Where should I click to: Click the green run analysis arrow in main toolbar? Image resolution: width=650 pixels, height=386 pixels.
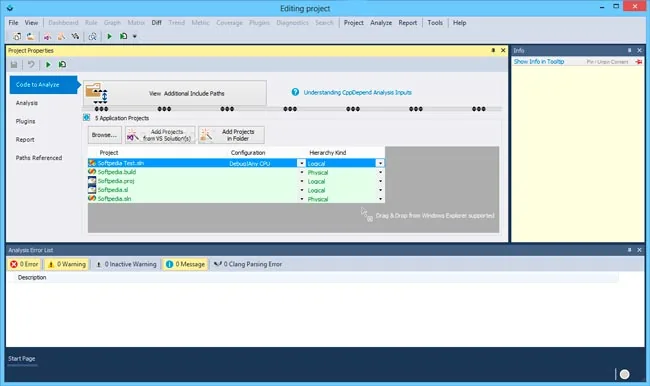[x=109, y=36]
